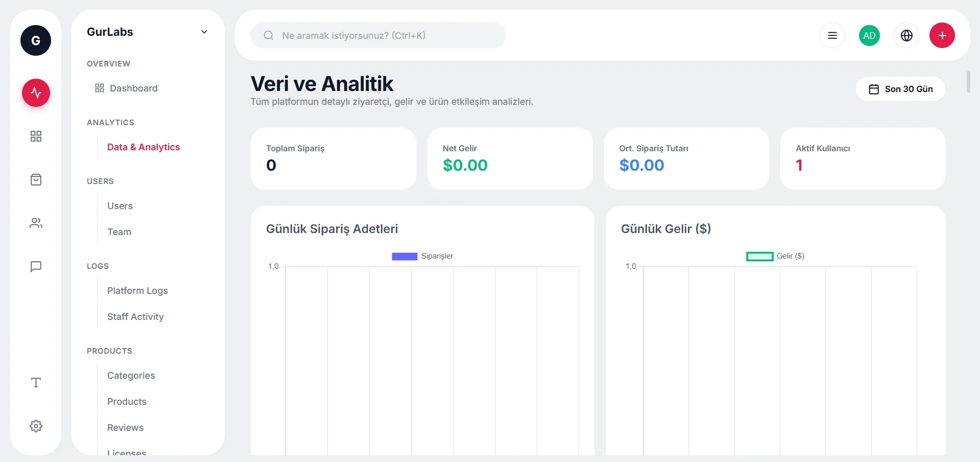This screenshot has height=462, width=980.
Task: Click the Dashboard grid icon in sidebar
Action: click(x=100, y=88)
